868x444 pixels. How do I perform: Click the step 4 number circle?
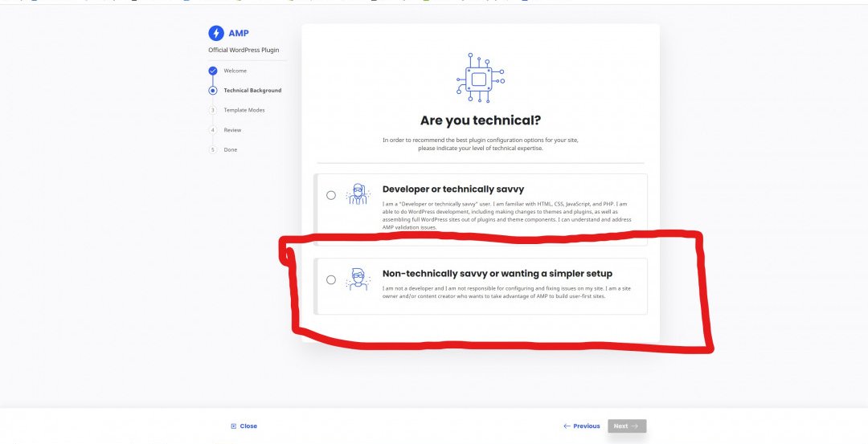(x=213, y=130)
